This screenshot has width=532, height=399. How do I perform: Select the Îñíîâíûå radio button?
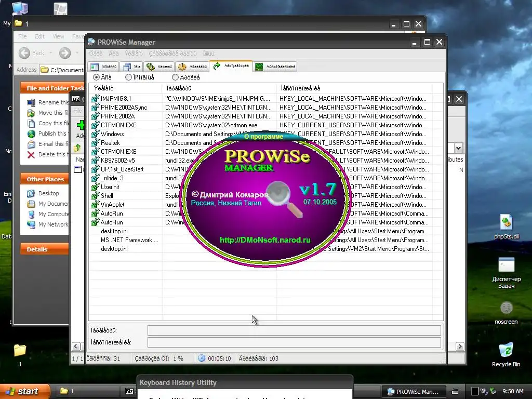point(128,77)
